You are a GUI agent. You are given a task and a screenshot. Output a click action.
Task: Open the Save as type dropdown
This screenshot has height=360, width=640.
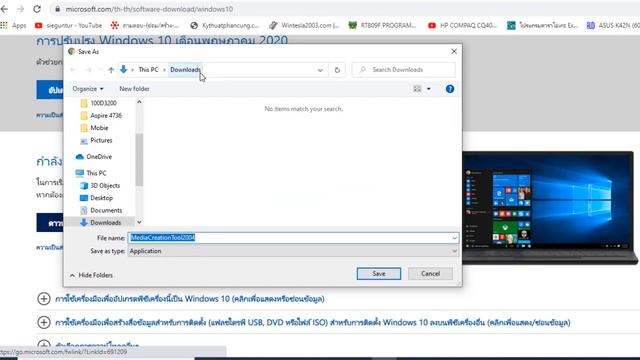293,251
